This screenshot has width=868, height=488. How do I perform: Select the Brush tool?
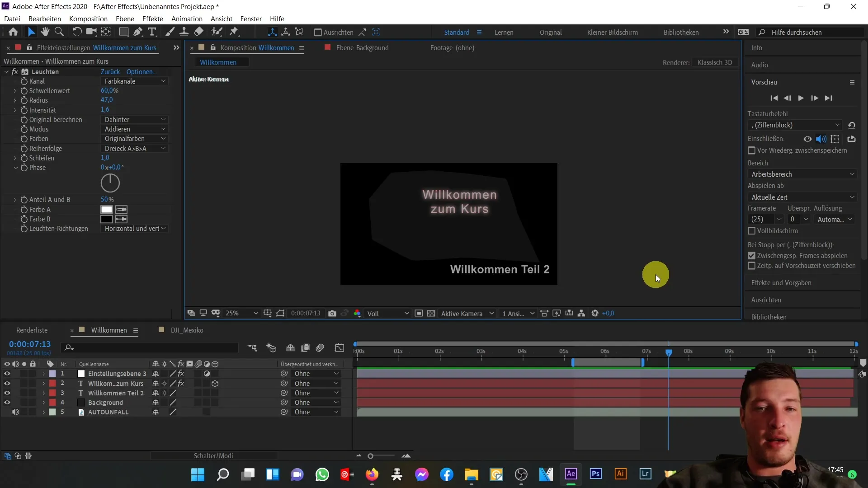170,32
